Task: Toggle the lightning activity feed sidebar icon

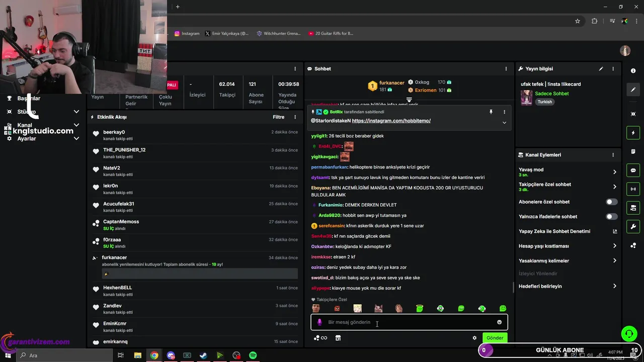Action: 633,133
